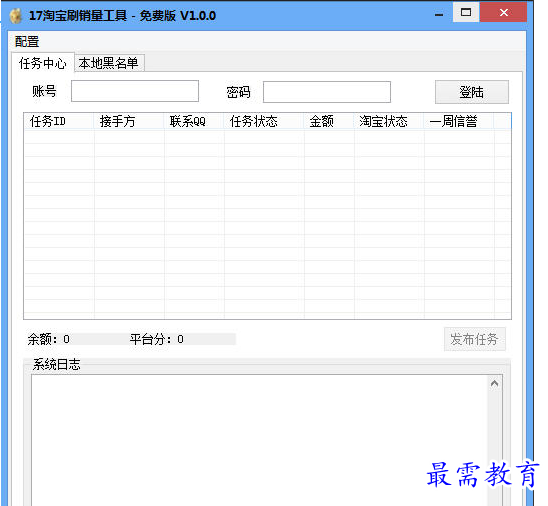Switch to the 任务中心 tab
Viewport: 548px width, 506px height.
(43, 63)
